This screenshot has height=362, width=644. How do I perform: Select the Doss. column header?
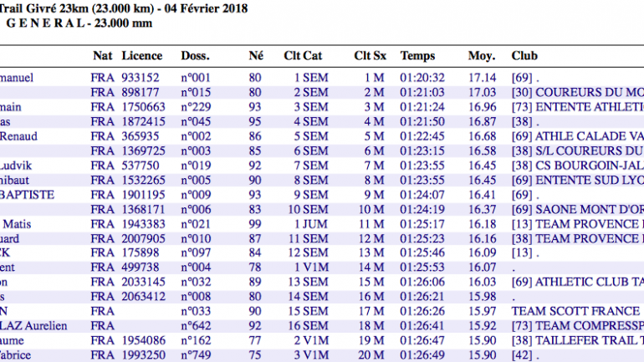click(x=195, y=56)
